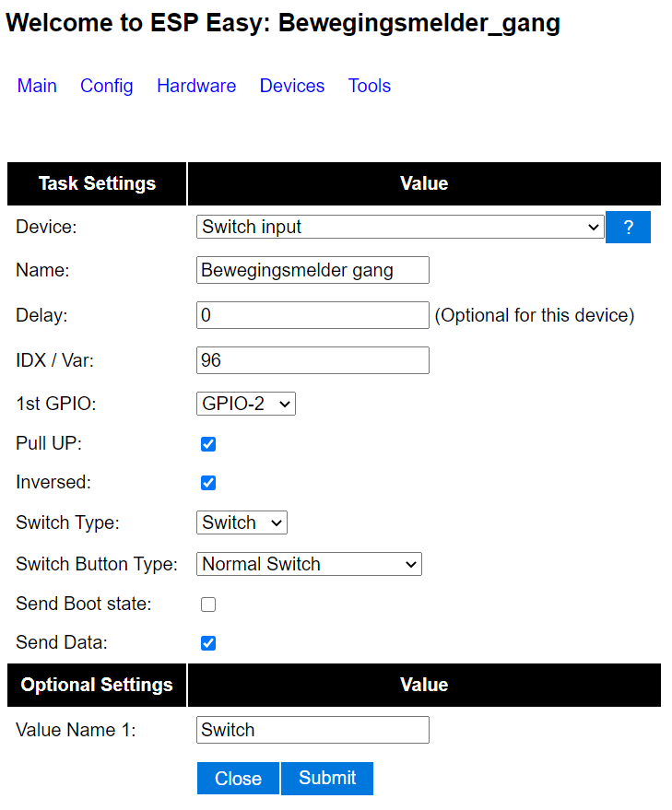Click the 'Send Data:' label
Screen dimensions: 672x810
(x=62, y=642)
